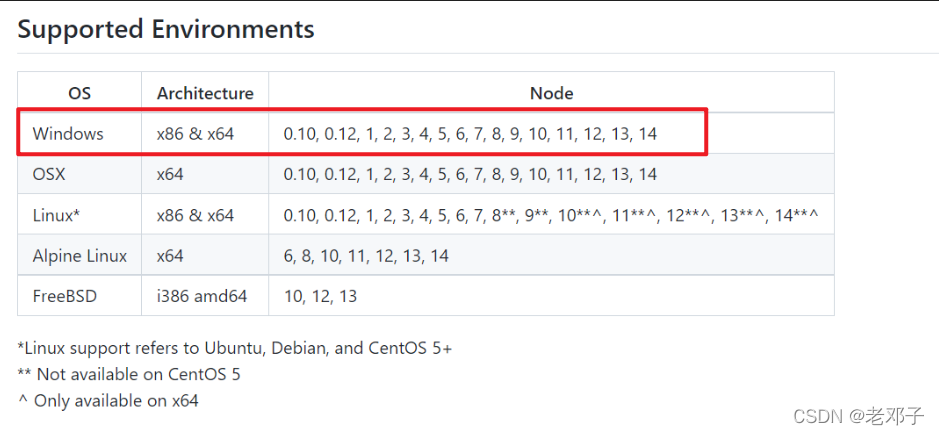Click the i386 amd64 architecture cell
Viewport: 939px width, 435px height.
coord(201,296)
